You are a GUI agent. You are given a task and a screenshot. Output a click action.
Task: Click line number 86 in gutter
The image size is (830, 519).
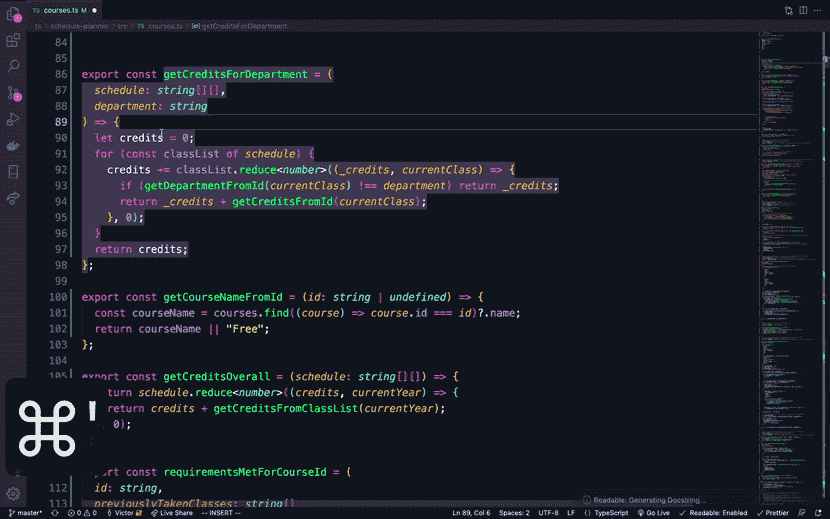click(61, 74)
